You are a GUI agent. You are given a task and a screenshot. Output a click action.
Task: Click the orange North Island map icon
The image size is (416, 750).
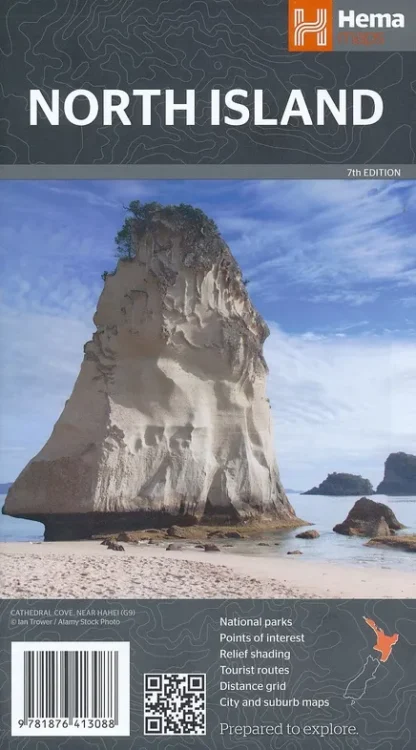pos(381,638)
